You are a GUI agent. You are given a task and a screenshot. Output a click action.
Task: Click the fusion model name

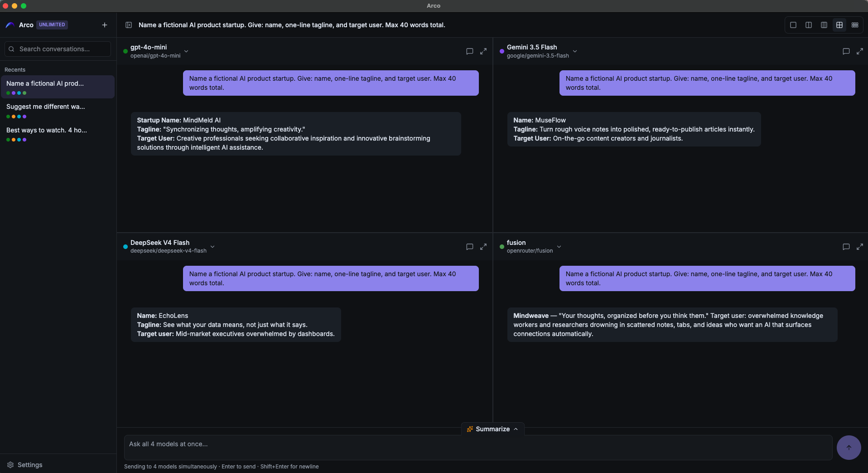(x=516, y=243)
